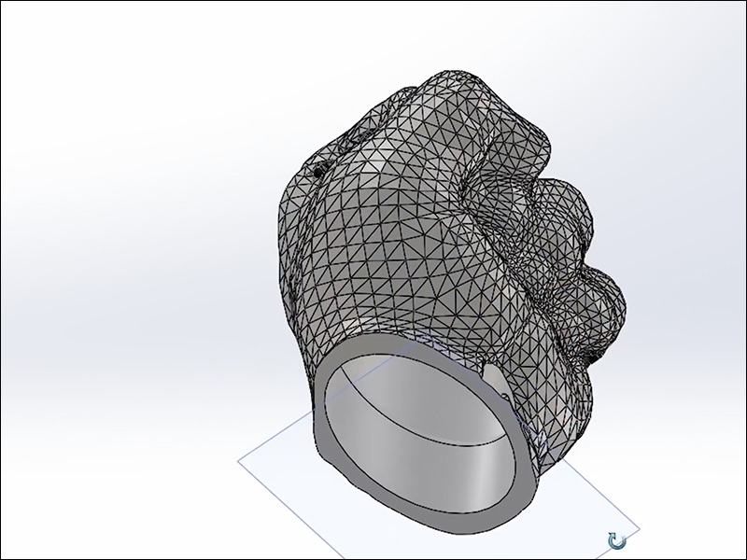Click the reference plane's left corner

click(x=239, y=458)
